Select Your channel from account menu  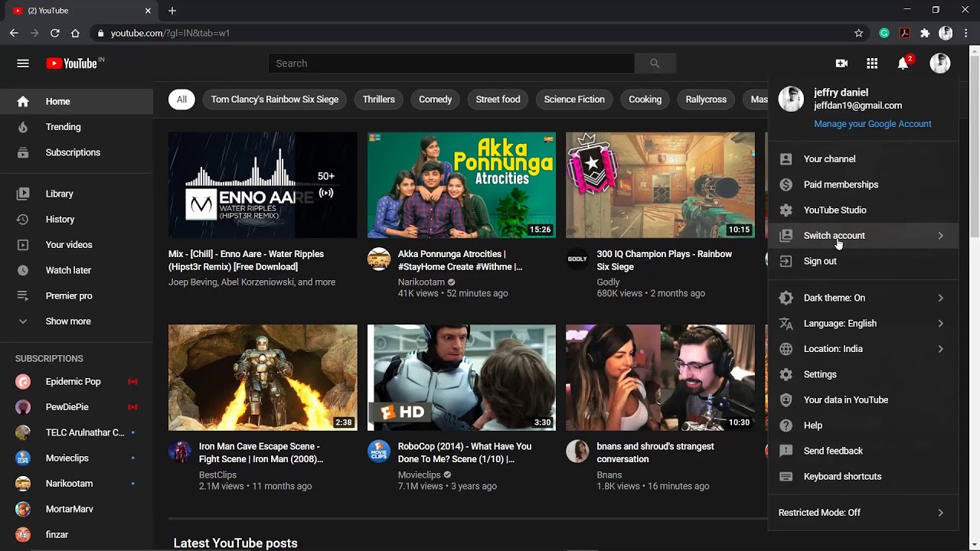(863, 159)
